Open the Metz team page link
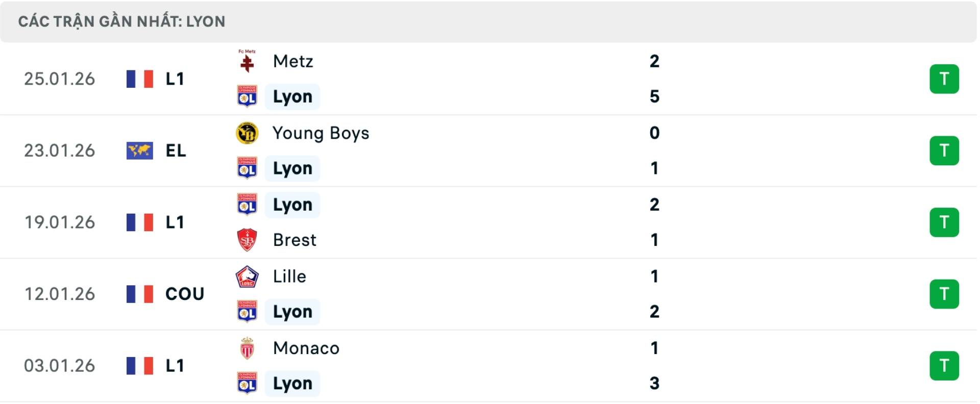 click(x=292, y=61)
